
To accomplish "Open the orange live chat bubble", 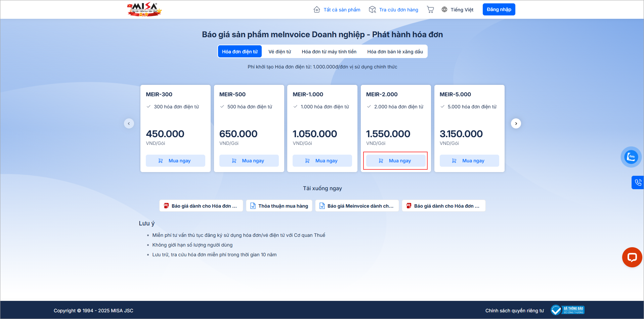I will click(632, 257).
